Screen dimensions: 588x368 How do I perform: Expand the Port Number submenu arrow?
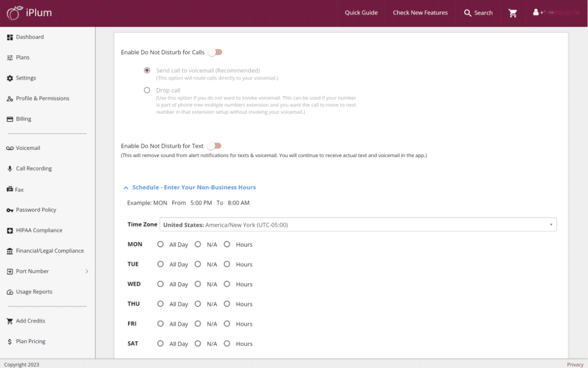[x=87, y=271]
